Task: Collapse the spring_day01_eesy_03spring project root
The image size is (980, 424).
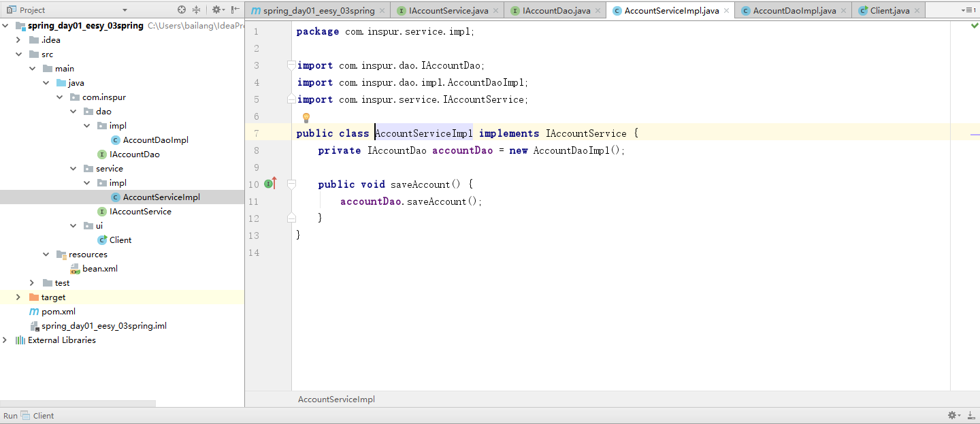Action: tap(5, 26)
